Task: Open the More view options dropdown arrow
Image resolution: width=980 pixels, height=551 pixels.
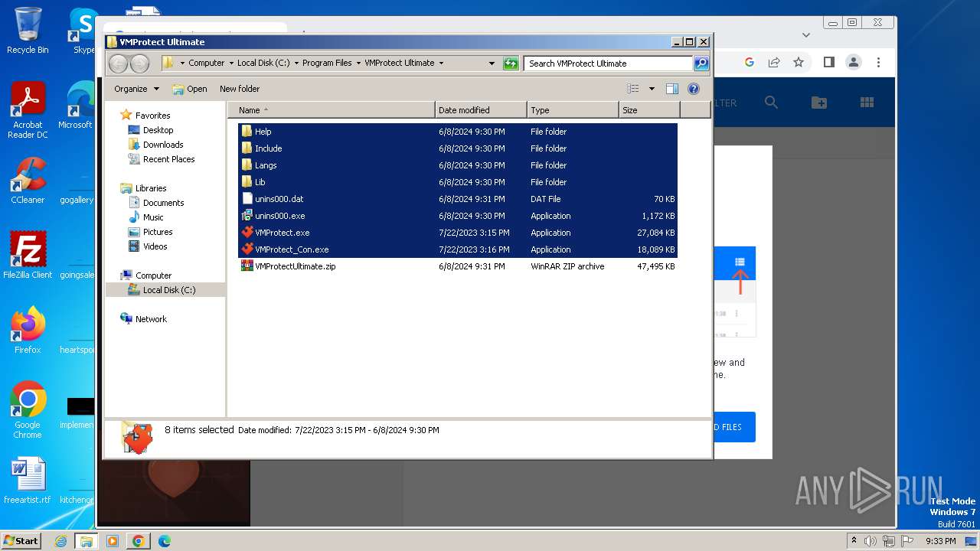Action: click(x=652, y=89)
